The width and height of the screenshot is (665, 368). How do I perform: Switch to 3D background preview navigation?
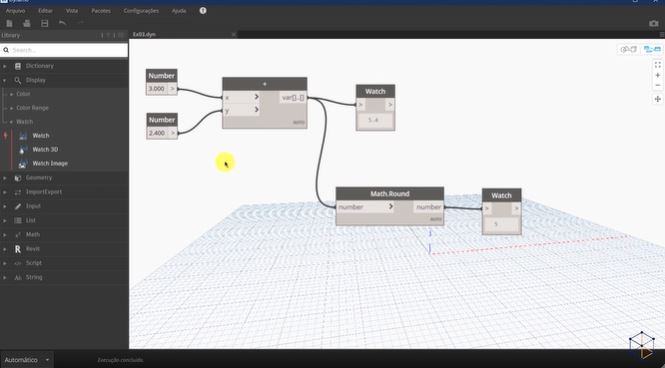pos(629,50)
